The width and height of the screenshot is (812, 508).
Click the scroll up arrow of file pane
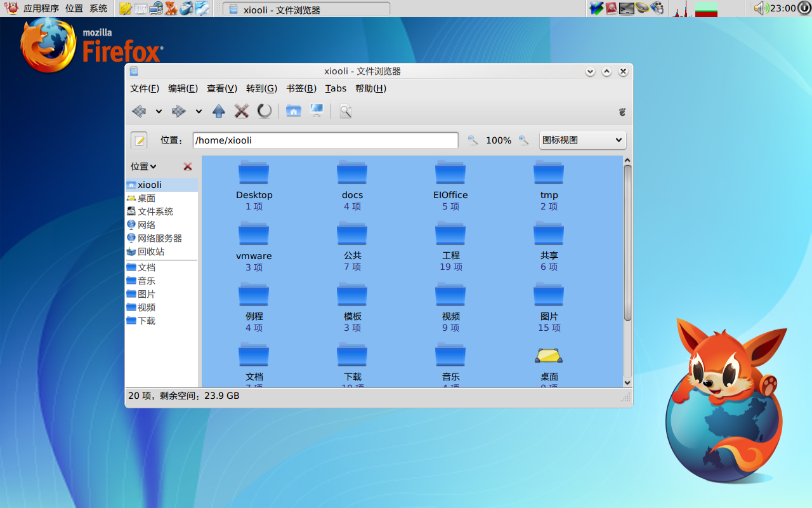pos(627,161)
